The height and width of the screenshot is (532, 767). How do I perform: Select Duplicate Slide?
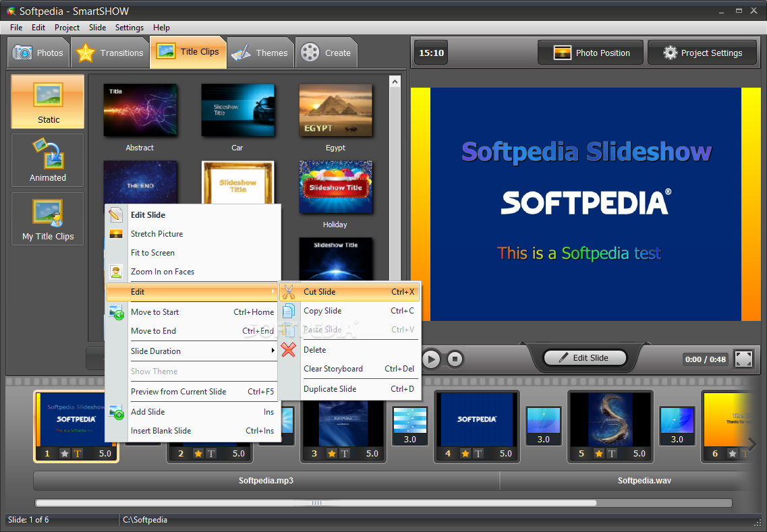(x=349, y=389)
